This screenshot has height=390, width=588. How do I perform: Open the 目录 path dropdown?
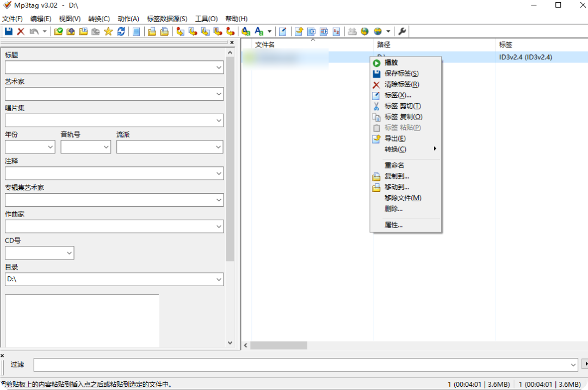[218, 279]
